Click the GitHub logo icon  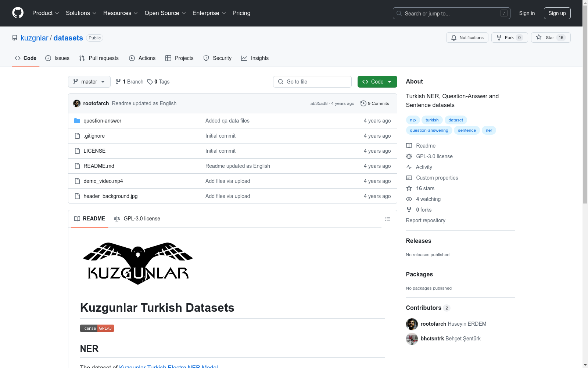pos(18,13)
